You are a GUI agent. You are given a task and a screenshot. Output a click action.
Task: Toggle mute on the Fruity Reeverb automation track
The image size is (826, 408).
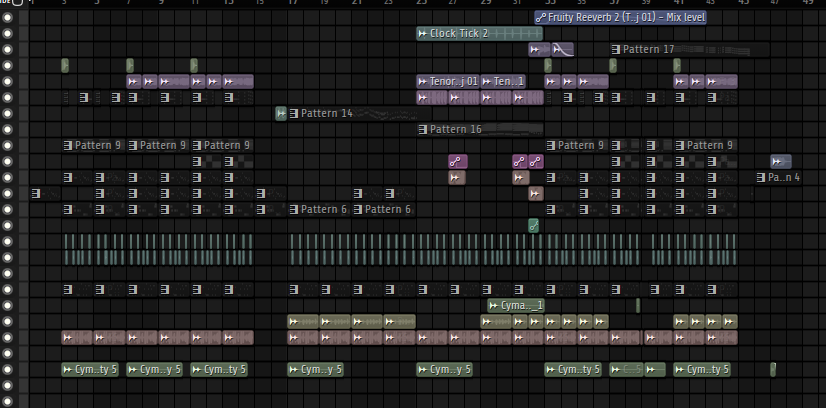(7, 17)
